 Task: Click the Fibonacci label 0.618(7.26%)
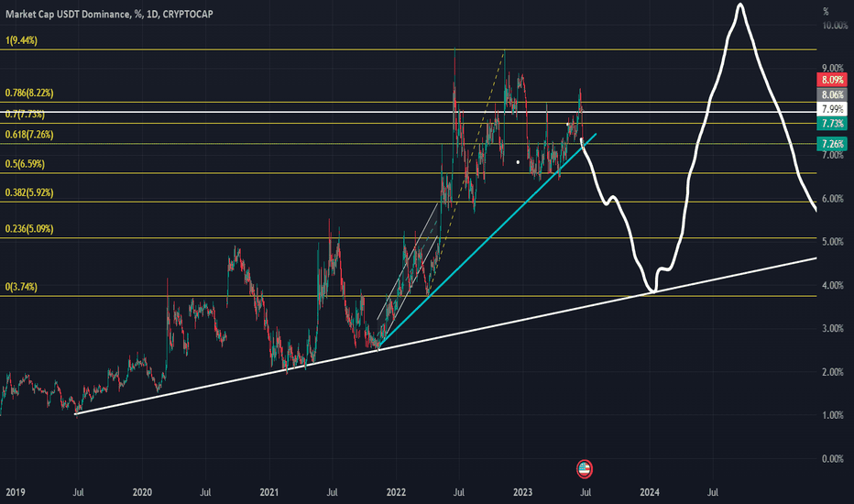click(x=29, y=135)
